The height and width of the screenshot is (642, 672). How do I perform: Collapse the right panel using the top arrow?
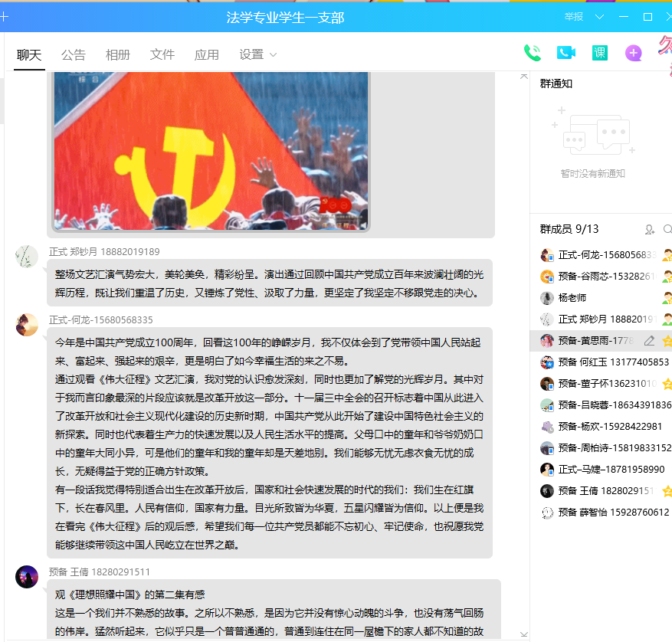pyautogui.click(x=524, y=76)
